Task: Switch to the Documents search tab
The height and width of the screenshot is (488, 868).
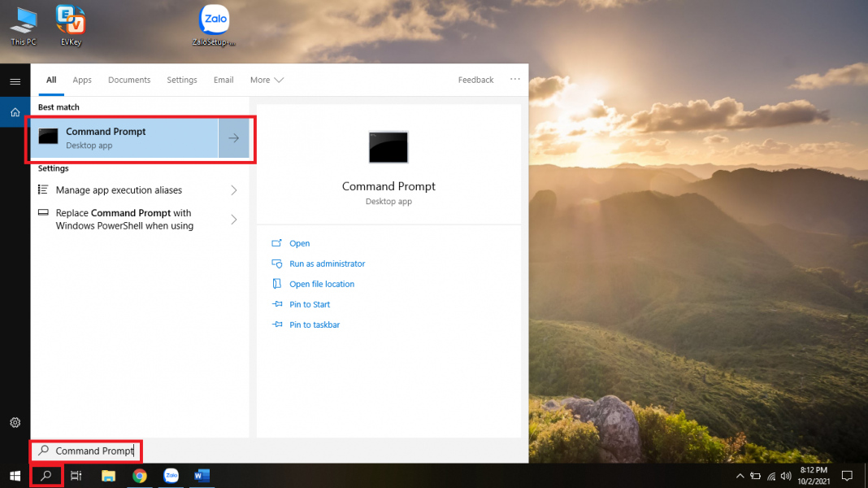Action: tap(129, 80)
